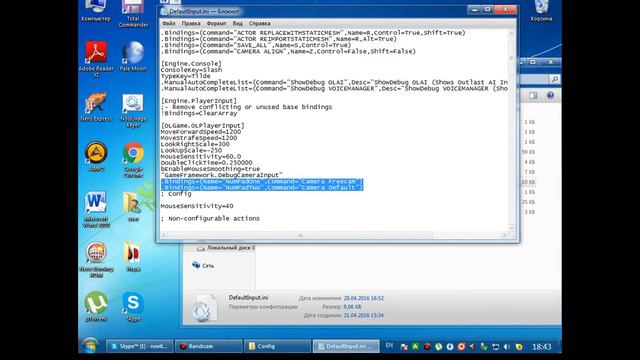Click the Explorer help question mark icon
The width and height of the screenshot is (640, 360).
550,96
